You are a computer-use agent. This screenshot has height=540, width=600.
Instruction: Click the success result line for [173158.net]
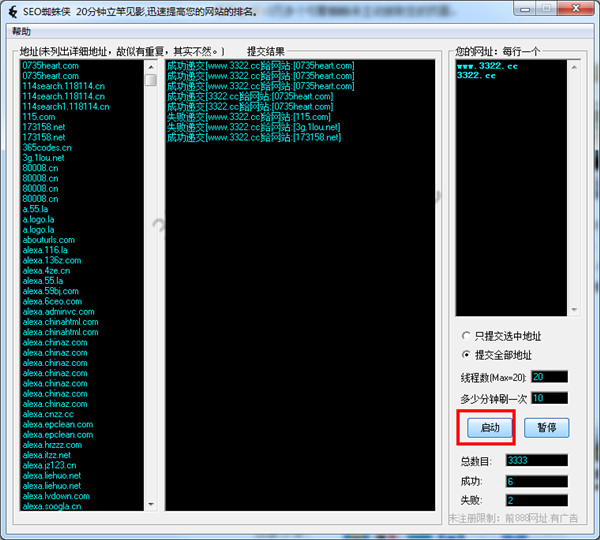(254, 137)
